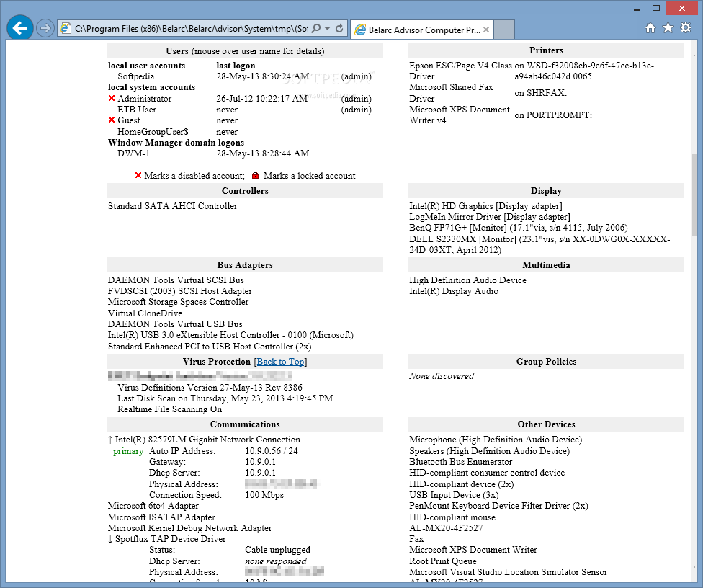Click the Virtual CloneDrive entry
703x588 pixels.
pos(145,313)
